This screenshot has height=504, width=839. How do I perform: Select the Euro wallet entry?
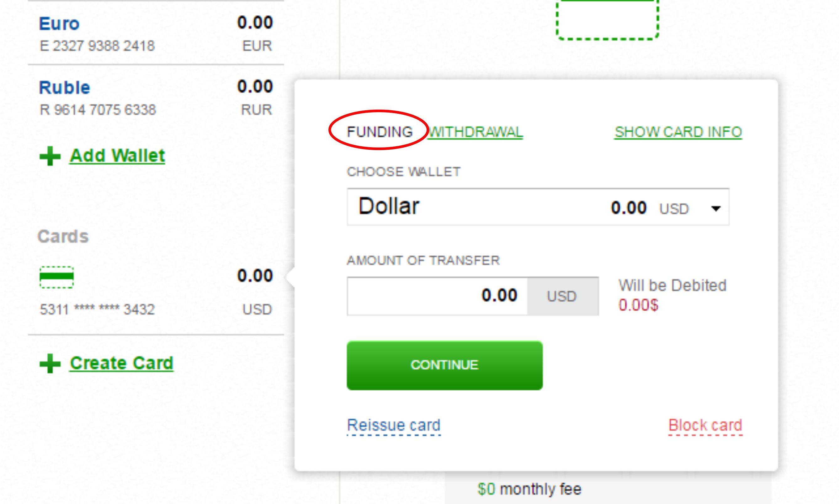point(156,33)
